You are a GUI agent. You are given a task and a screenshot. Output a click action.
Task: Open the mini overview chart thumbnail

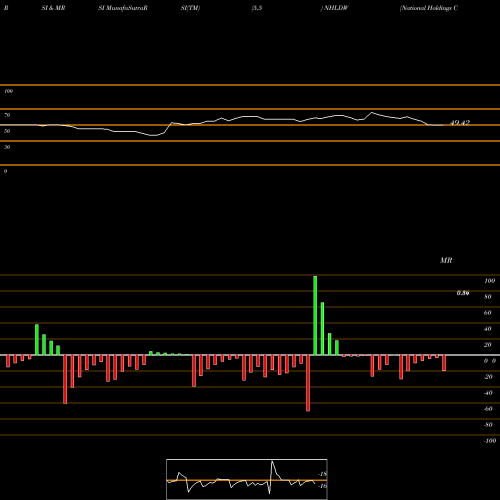pyautogui.click(x=247, y=479)
